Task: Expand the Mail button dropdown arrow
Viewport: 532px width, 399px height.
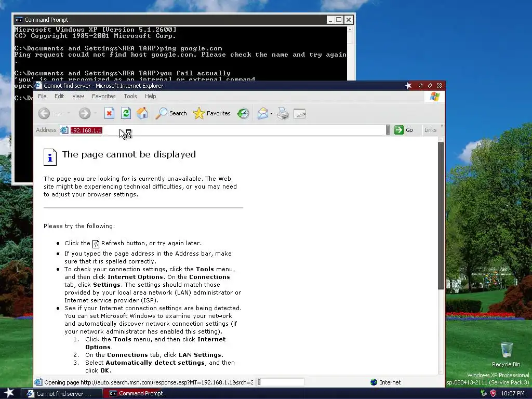Action: [271, 113]
